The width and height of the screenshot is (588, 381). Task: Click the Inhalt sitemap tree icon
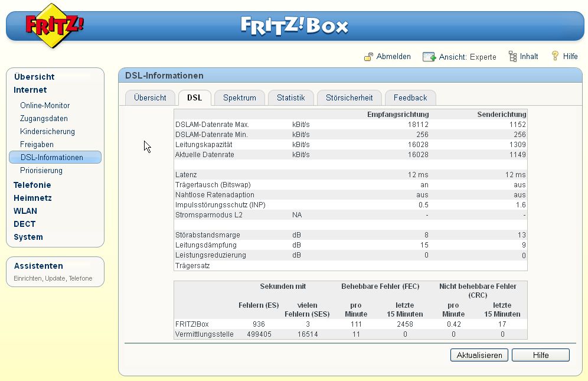(x=512, y=57)
